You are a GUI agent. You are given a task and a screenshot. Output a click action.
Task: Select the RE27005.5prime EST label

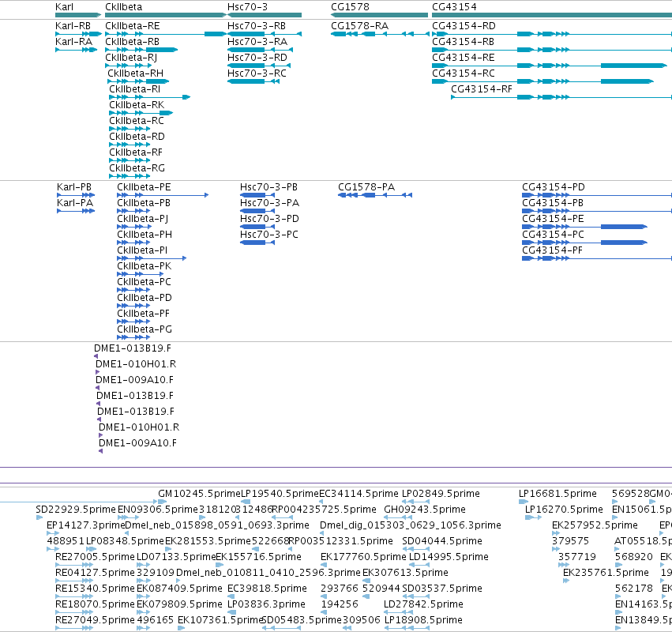(95, 557)
